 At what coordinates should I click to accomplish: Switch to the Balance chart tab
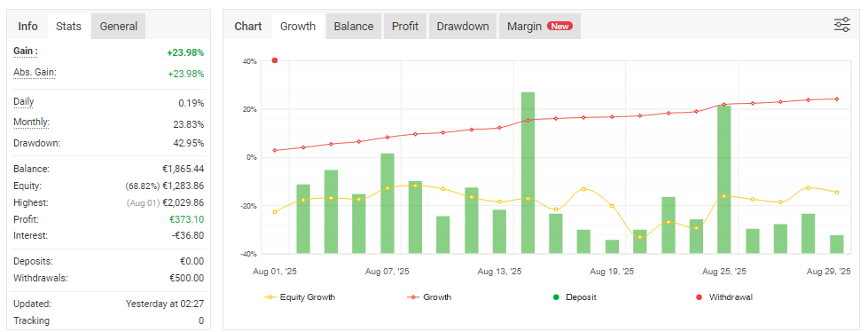354,26
